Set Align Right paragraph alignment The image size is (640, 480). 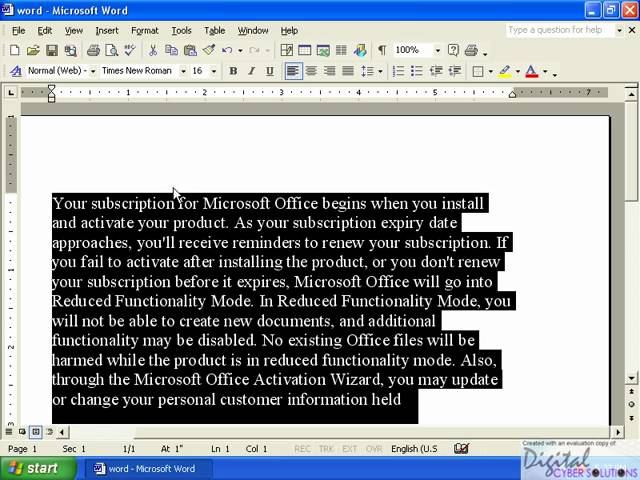click(x=329, y=71)
